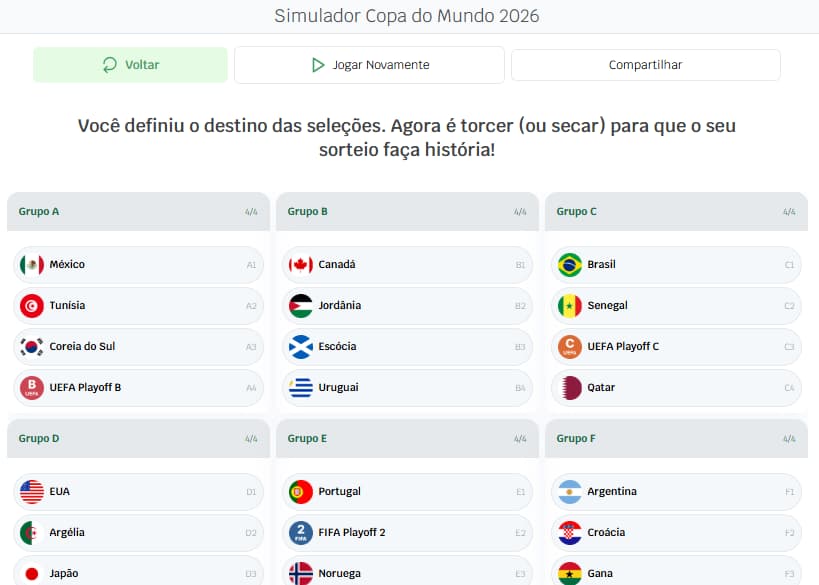The height and width of the screenshot is (585, 819).
Task: Expand the Grupo E header
Action: coord(406,438)
